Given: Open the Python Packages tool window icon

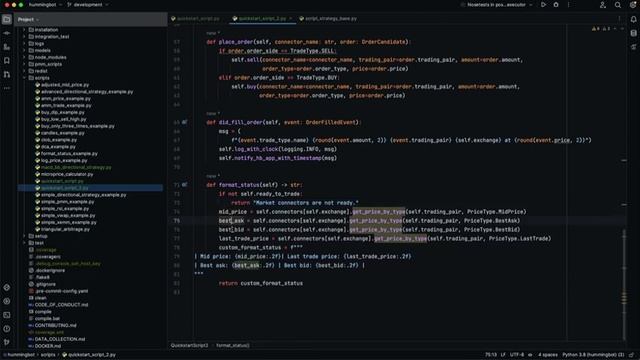Looking at the screenshot, I should tap(7, 287).
